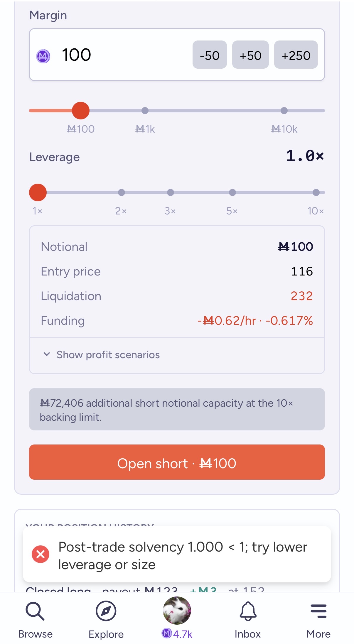Viewport: 354px width, 644px height.
Task: Open the More hamburger menu
Action: click(x=318, y=611)
